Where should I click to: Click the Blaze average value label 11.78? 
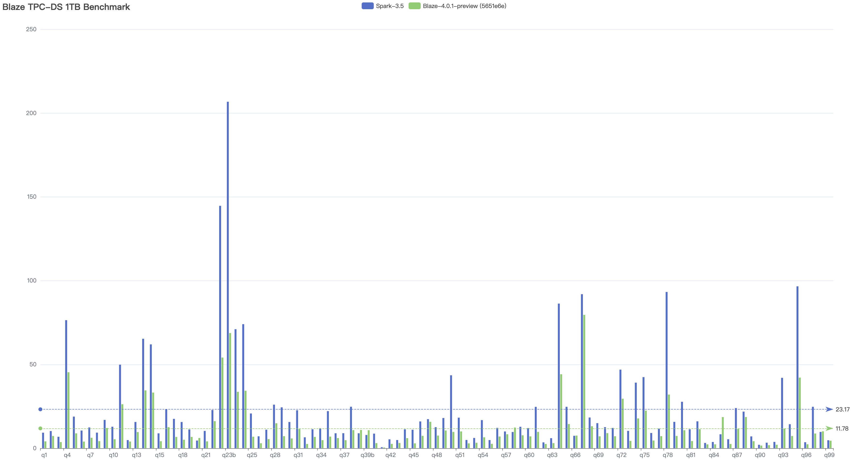pos(842,429)
